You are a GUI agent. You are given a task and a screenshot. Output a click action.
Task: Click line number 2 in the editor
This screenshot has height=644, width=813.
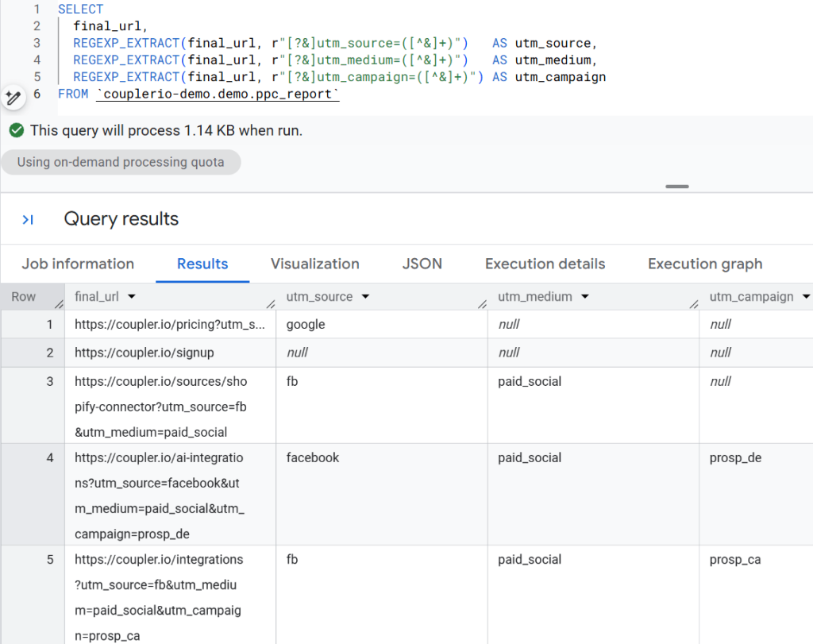(37, 26)
